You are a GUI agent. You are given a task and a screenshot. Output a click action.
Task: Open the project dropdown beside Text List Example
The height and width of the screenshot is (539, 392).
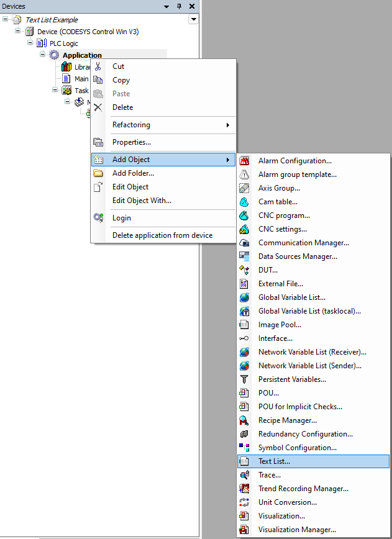(194, 19)
